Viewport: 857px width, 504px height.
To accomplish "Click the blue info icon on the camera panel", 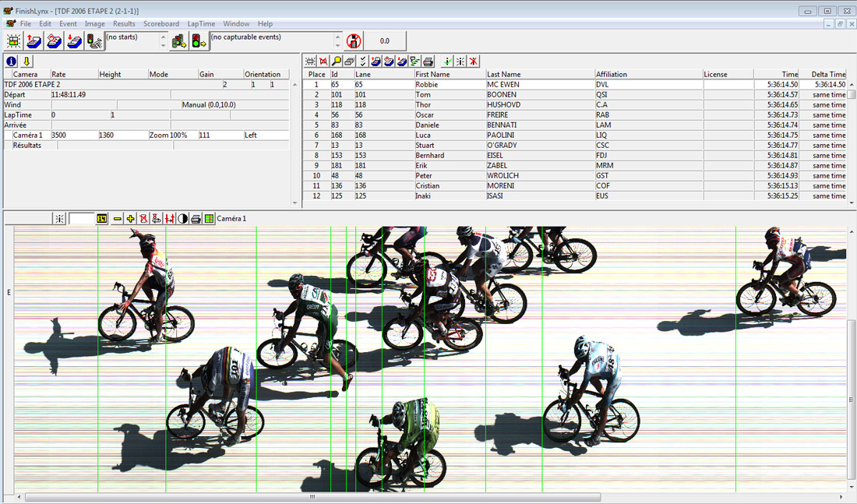I will 11,62.
